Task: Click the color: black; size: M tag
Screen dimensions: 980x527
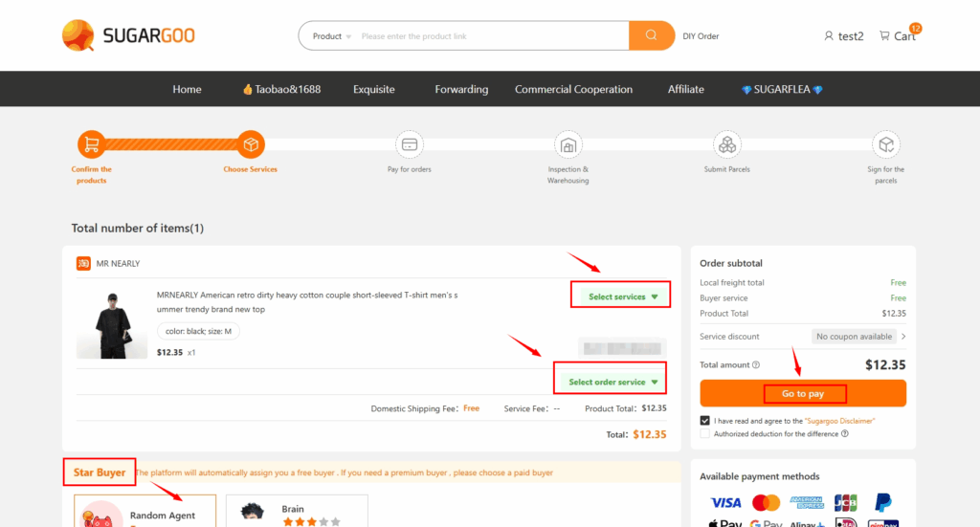Action: 198,331
